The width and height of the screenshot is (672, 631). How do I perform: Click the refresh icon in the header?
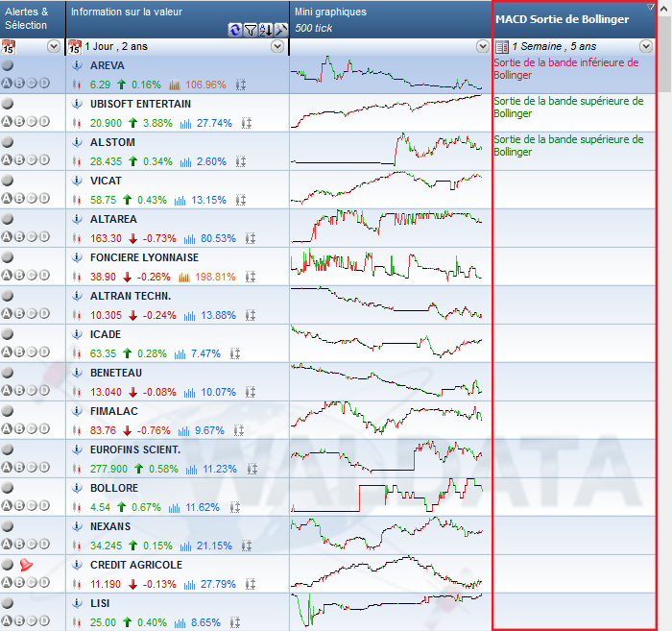click(235, 30)
